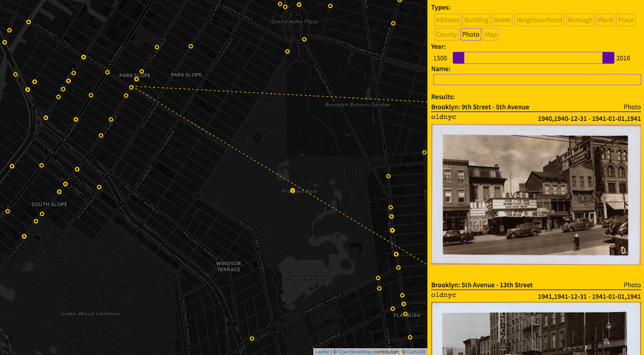Toggle the Photo type filter off
Viewport: 644px width, 355px height.
[470, 35]
